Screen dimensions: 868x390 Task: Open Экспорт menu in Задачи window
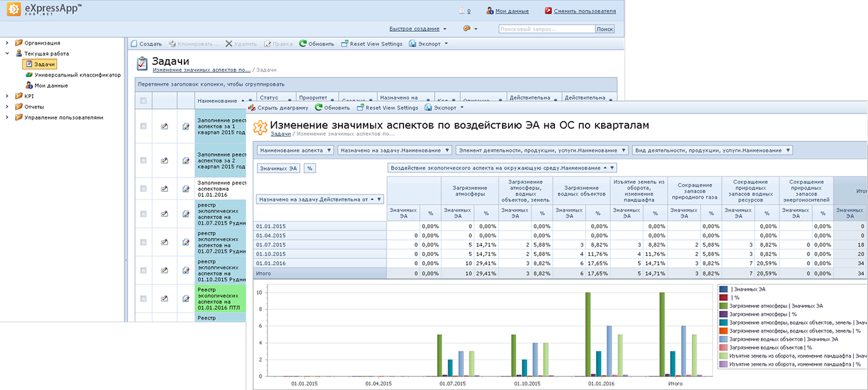tap(428, 44)
